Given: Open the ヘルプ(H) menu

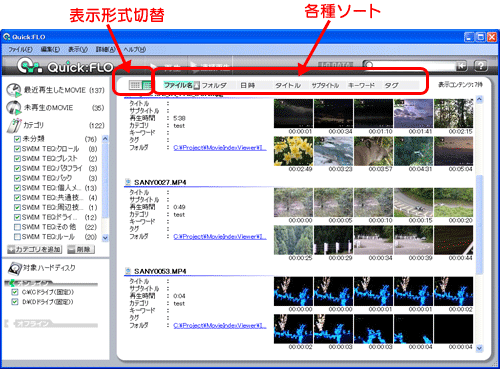Looking at the screenshot, I should tap(135, 49).
